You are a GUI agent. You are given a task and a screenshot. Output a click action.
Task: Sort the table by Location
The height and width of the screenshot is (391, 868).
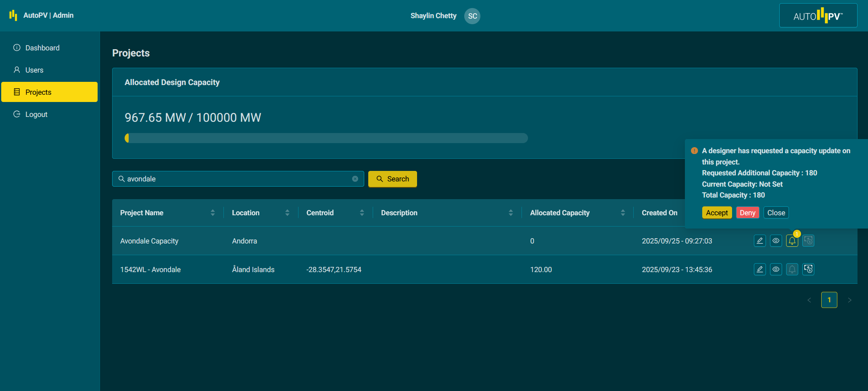(x=287, y=213)
